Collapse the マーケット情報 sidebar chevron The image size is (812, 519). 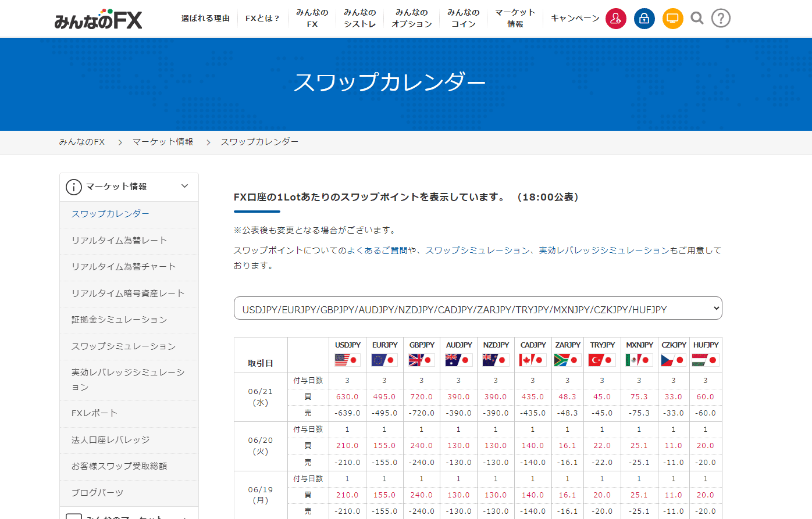coord(185,186)
